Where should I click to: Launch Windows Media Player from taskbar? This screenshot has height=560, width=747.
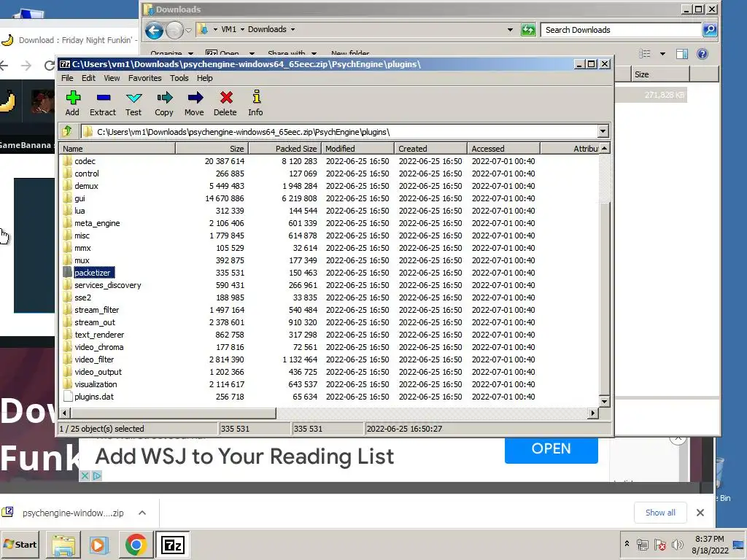(x=99, y=545)
